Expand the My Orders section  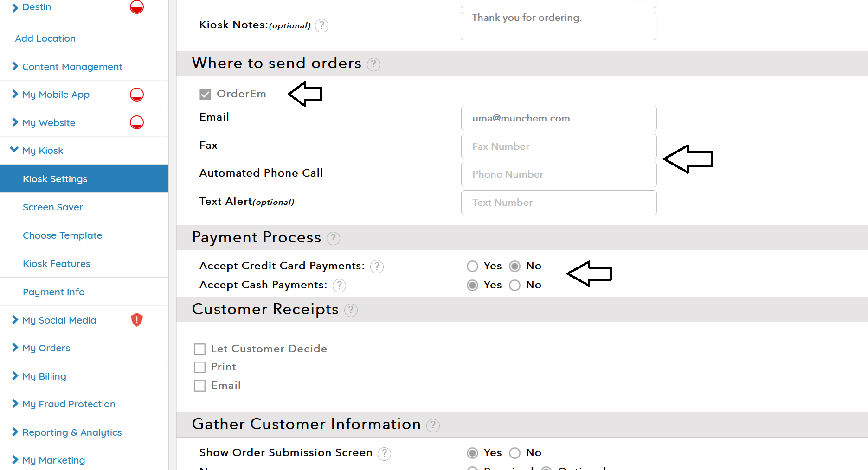(x=46, y=348)
